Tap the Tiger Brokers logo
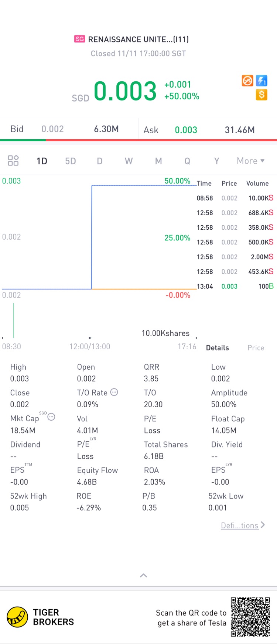277x644 pixels. [x=17, y=617]
